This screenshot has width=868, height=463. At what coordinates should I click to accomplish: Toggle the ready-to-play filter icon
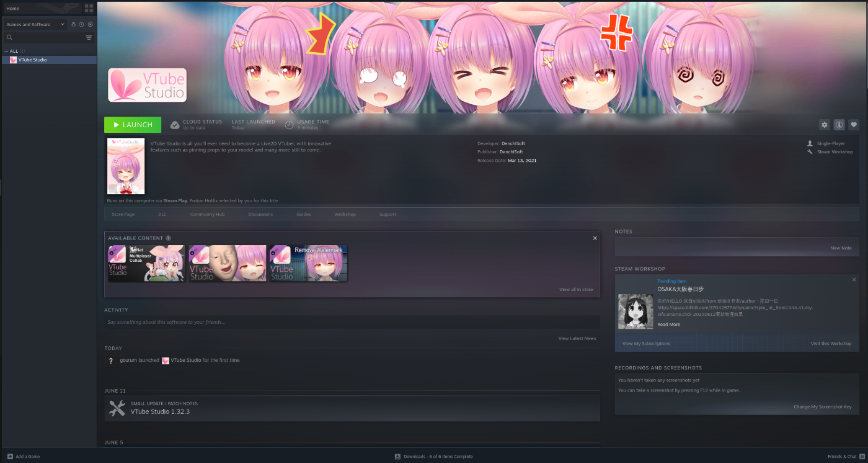pos(90,24)
